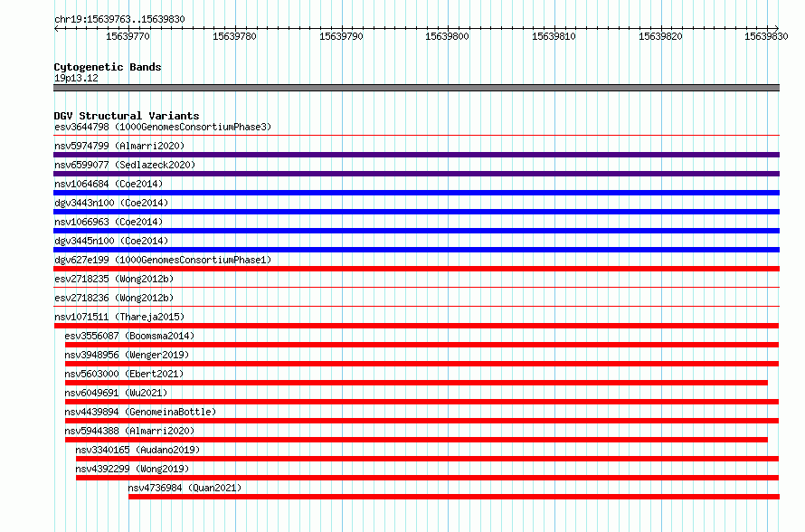
Task: Open dgv3443n100 (Coe2014) variant label
Action: click(x=111, y=203)
